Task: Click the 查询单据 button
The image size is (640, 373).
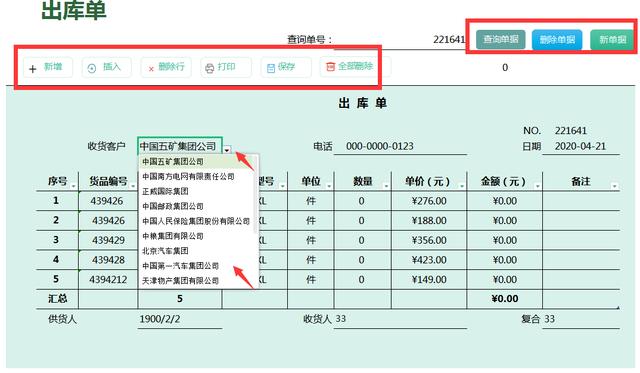Action: click(x=501, y=40)
